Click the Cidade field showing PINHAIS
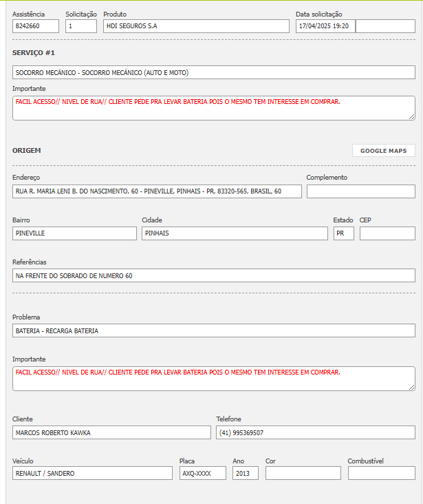 [x=235, y=233]
